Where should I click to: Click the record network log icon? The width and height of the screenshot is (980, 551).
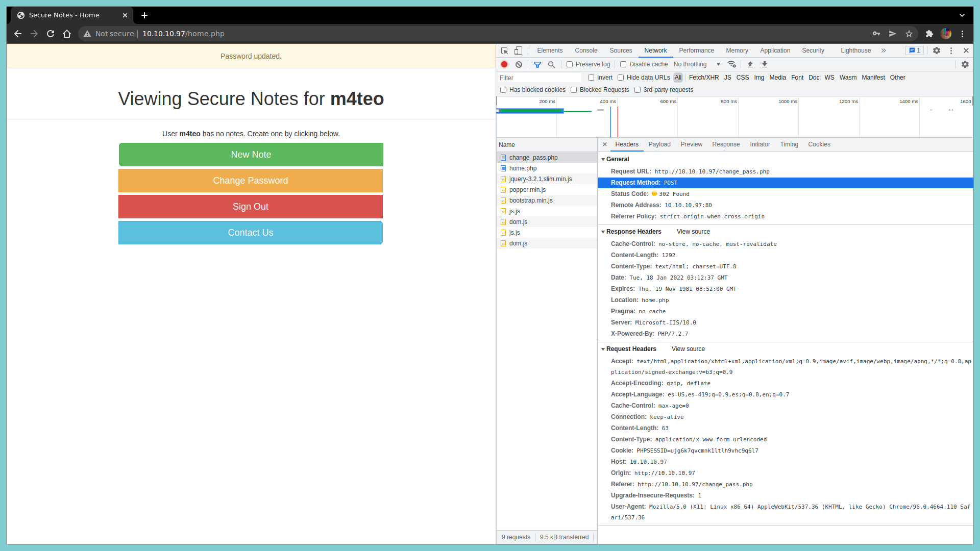(504, 64)
